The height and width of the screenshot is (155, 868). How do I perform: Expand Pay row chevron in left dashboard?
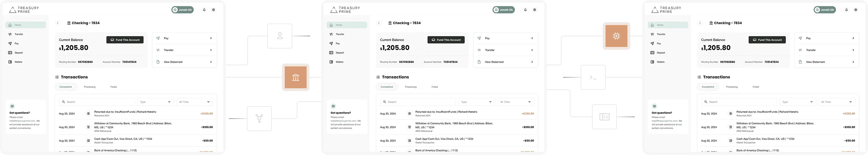point(211,38)
